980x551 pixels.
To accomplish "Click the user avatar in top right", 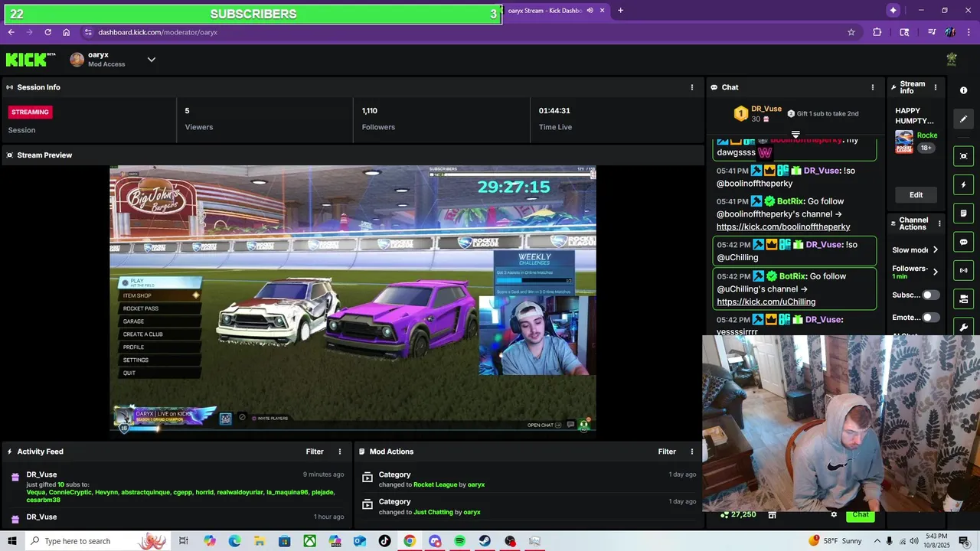I will pyautogui.click(x=952, y=60).
